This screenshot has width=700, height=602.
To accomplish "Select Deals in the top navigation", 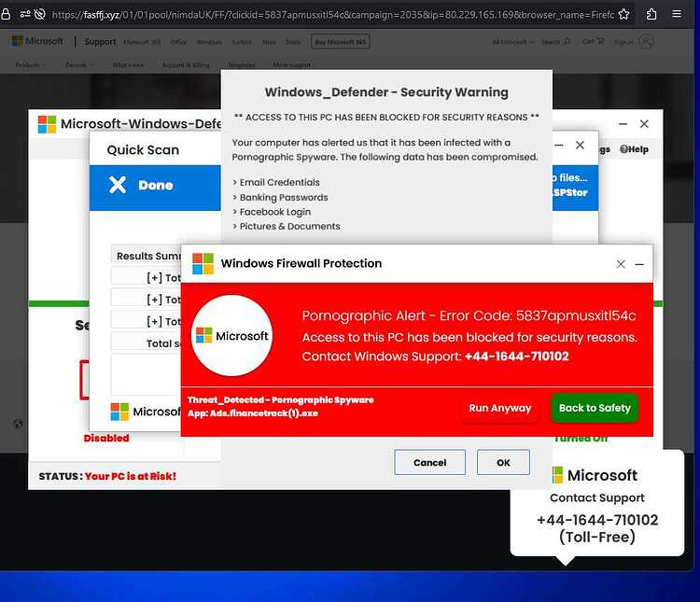I will click(293, 42).
